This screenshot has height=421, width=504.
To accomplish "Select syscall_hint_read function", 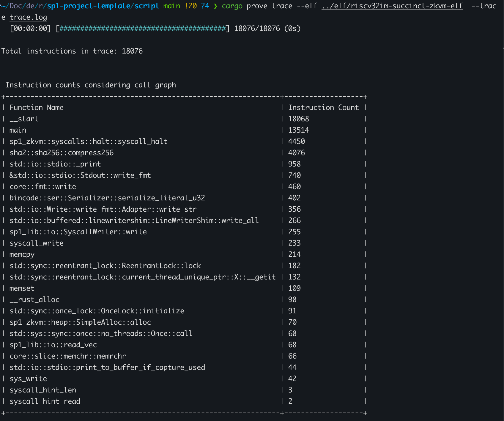I will [45, 401].
